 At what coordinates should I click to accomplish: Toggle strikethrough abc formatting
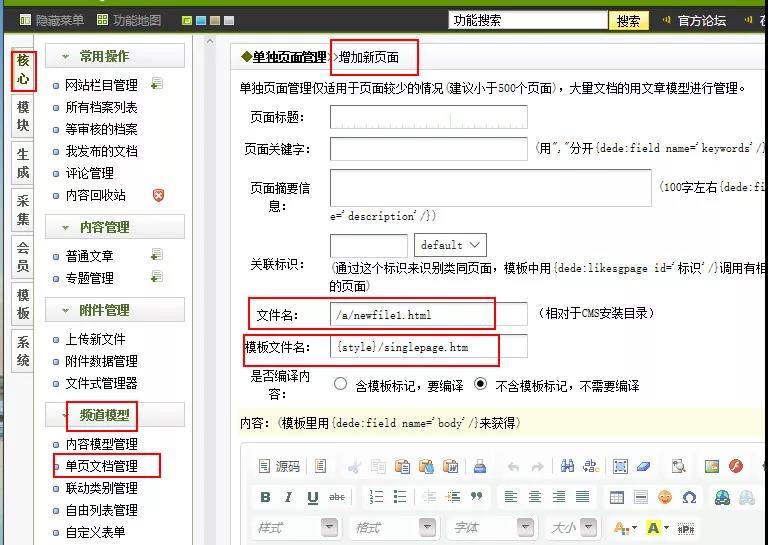(x=336, y=497)
